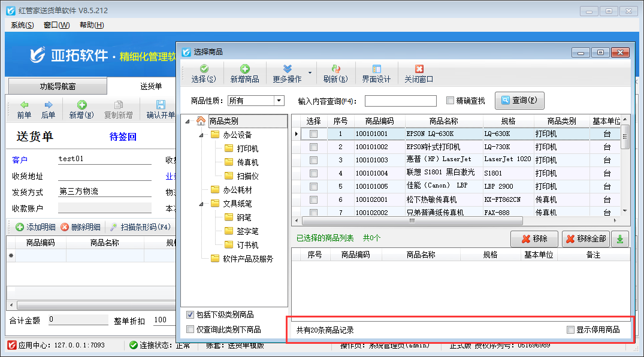Click the green download arrow beside 移除全部

(619, 238)
